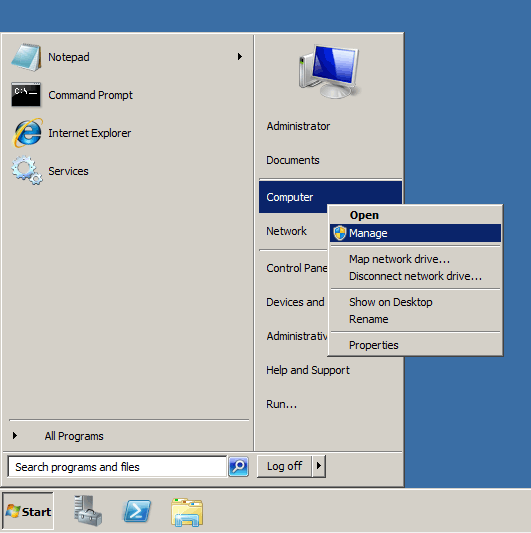Open the Network link
Viewport: 531px width, 533px height.
[x=286, y=231]
